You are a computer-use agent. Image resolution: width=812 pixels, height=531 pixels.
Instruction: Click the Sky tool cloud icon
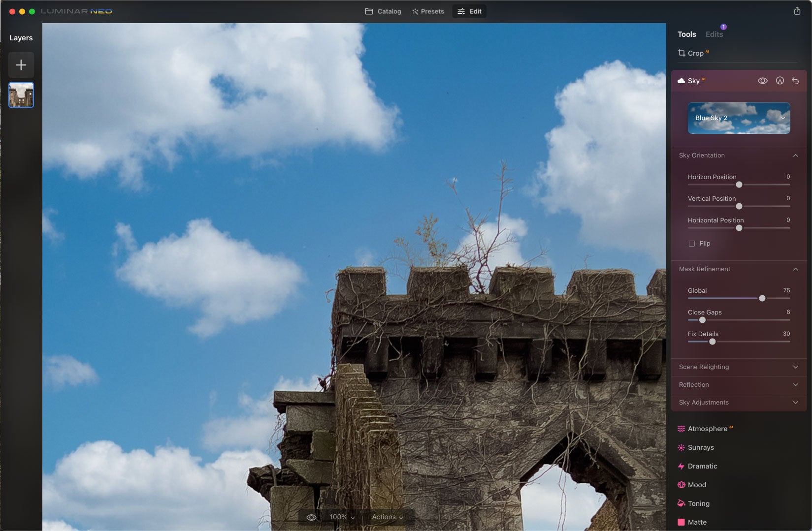tap(682, 81)
